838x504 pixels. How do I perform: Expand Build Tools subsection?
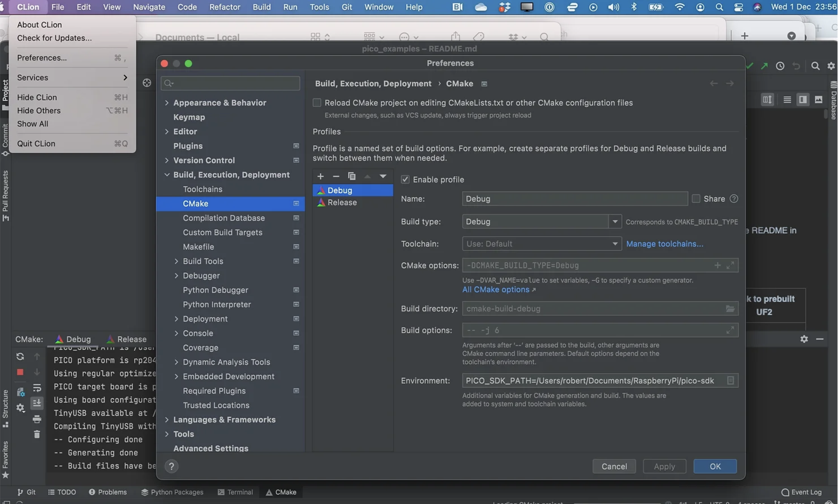(176, 261)
